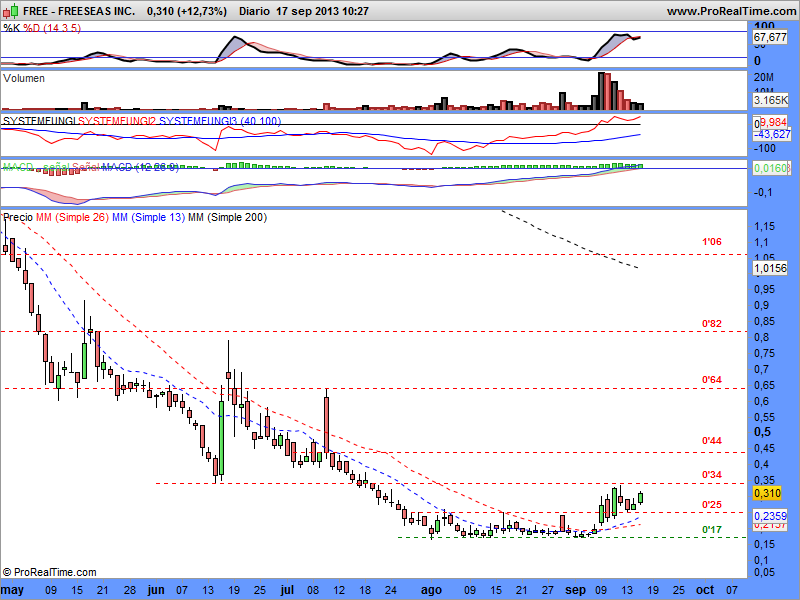Click the '1,15' price axis label
The image size is (800, 600).
[x=764, y=226]
